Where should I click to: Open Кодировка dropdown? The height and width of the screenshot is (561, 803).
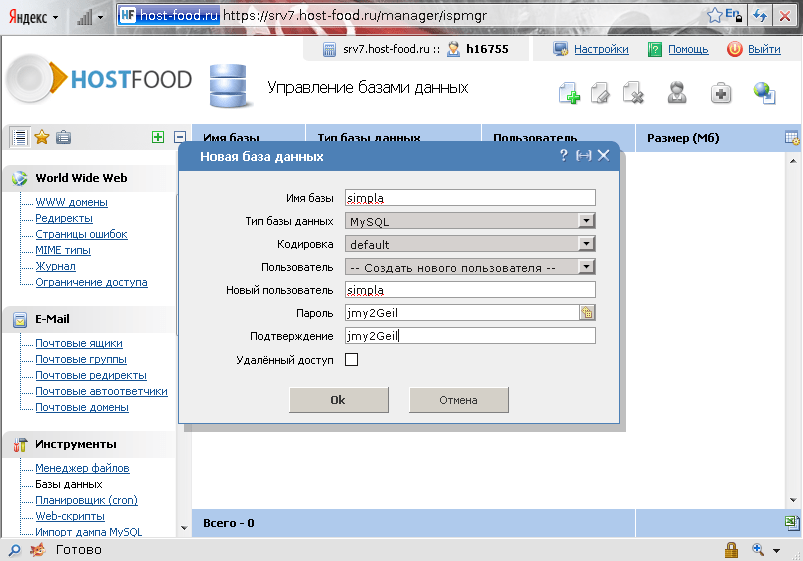click(470, 244)
